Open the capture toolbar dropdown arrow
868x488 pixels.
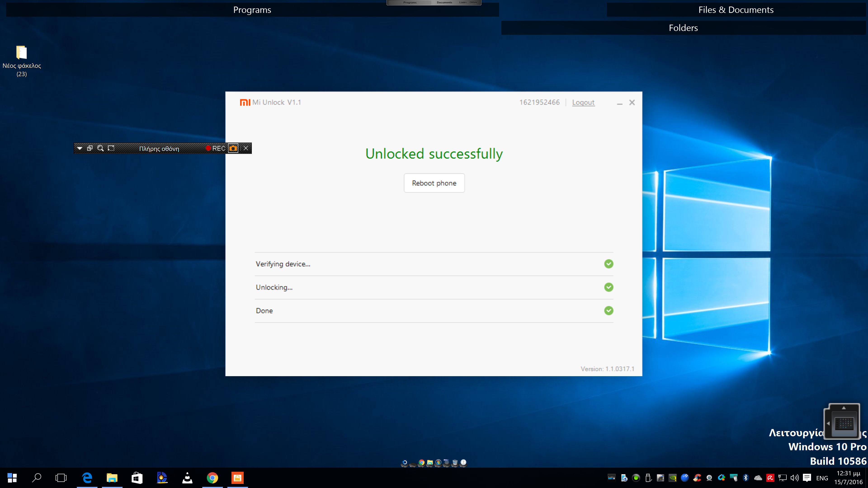[80, 148]
